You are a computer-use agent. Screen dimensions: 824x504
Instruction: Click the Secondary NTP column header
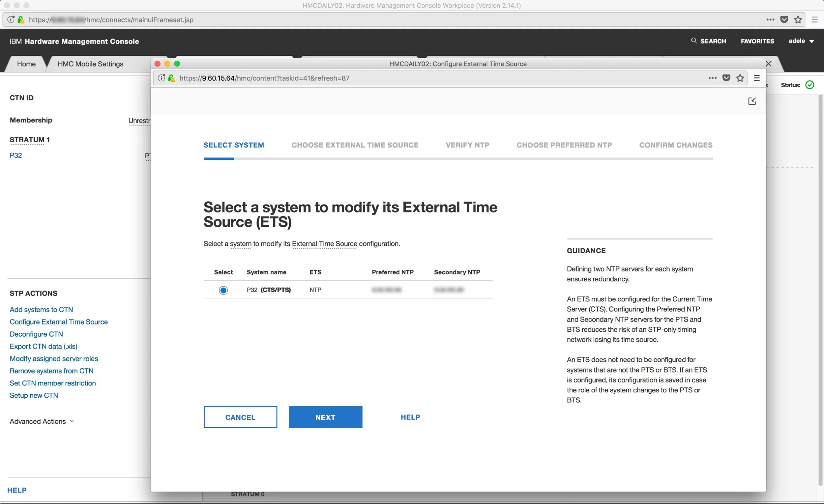pos(457,272)
